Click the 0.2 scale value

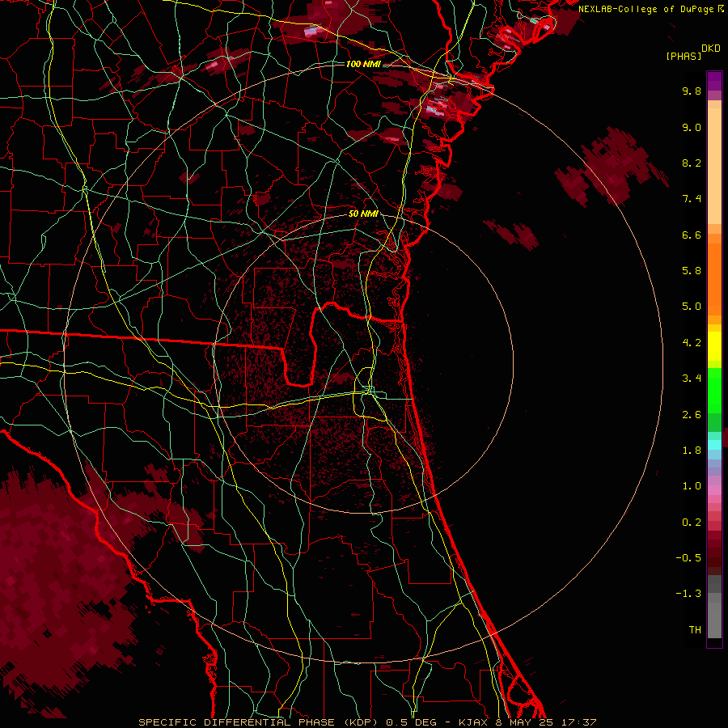tap(692, 523)
